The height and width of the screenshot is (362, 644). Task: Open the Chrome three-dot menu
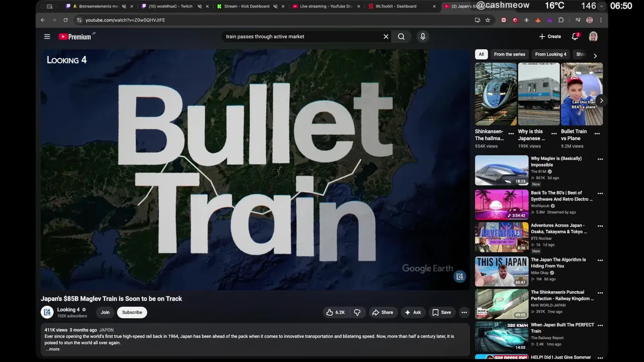click(601, 20)
